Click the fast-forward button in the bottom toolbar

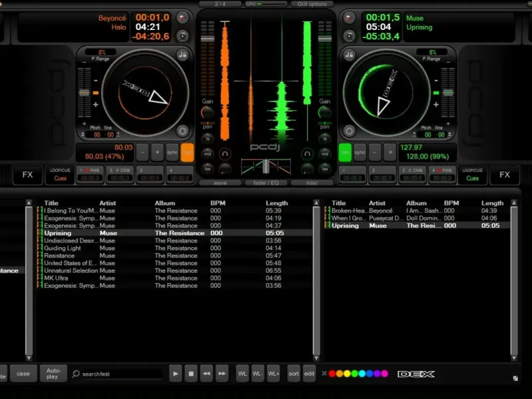222,374
